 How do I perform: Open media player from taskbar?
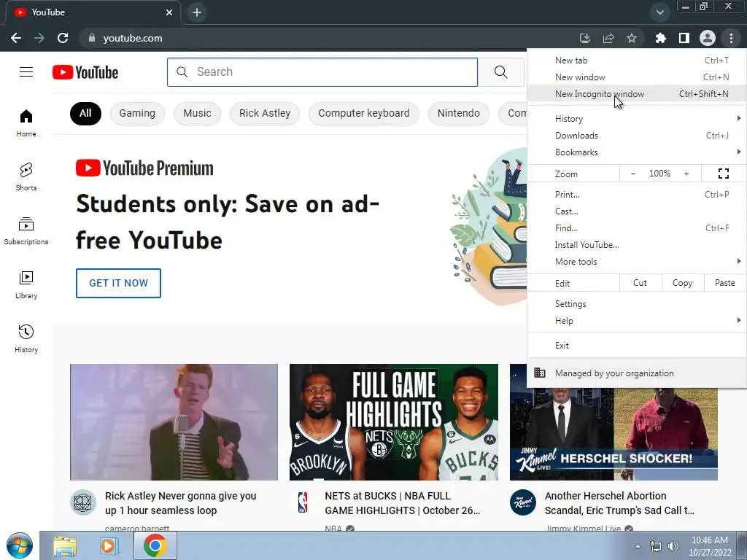108,545
